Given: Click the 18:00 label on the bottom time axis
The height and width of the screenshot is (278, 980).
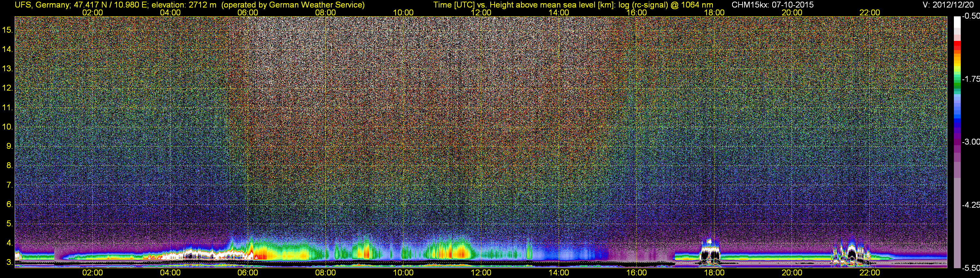Looking at the screenshot, I should [714, 273].
